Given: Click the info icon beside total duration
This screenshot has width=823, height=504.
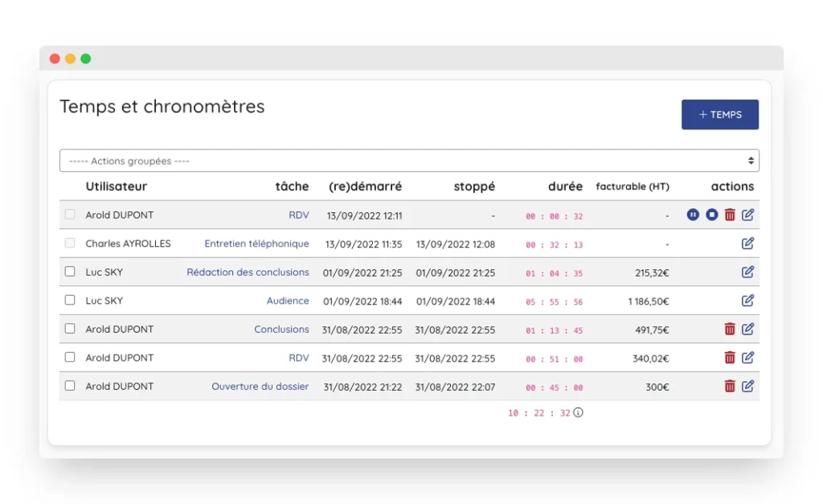Looking at the screenshot, I should click(578, 412).
